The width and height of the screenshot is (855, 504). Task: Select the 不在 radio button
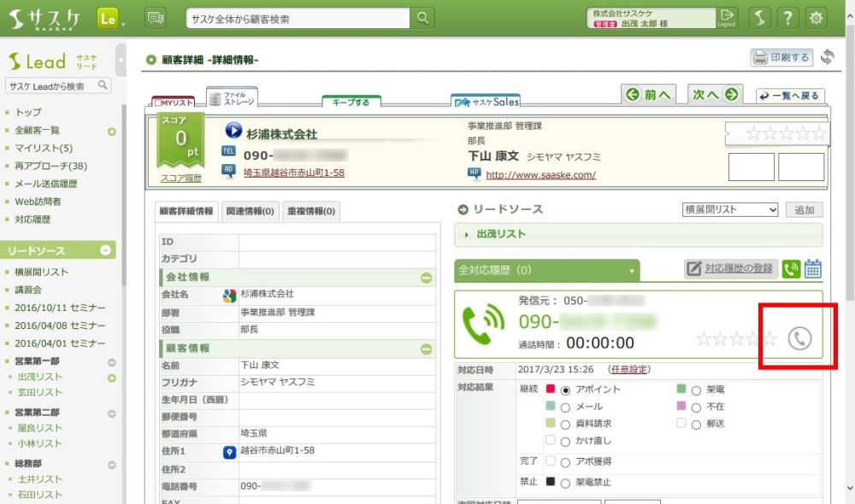click(x=696, y=407)
